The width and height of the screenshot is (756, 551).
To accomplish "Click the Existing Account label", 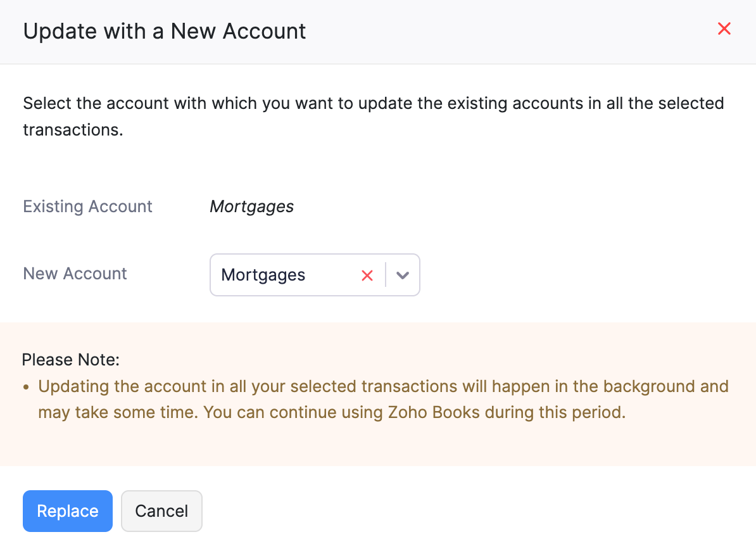I will coord(87,206).
